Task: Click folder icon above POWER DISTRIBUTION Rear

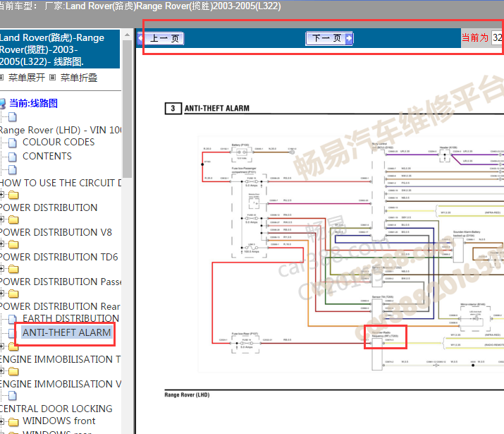Action: [x=13, y=294]
